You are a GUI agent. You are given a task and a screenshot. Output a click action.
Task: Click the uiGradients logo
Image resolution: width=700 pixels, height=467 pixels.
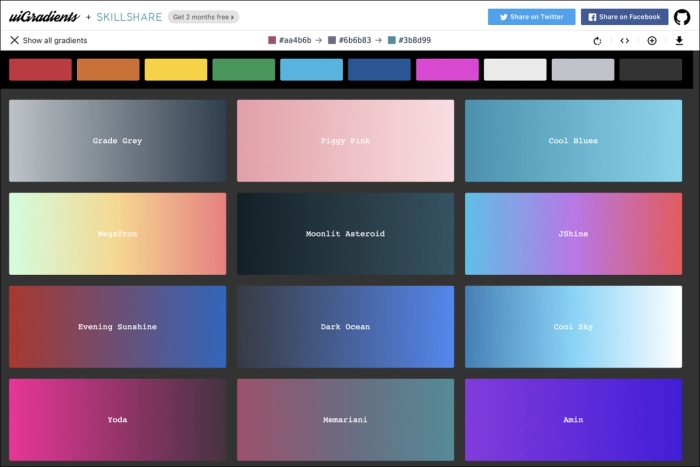[x=44, y=17]
